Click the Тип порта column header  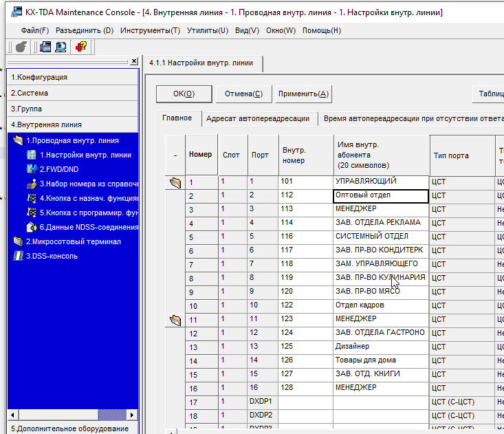(462, 155)
